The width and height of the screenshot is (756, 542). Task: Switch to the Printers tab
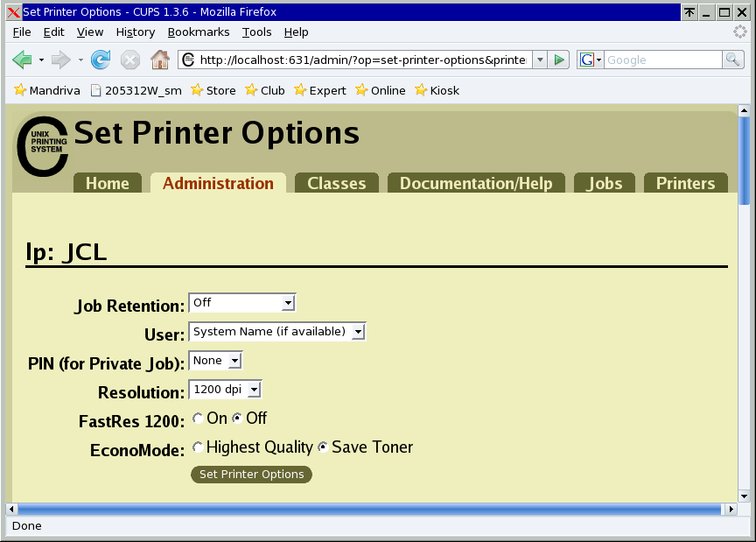(x=685, y=183)
